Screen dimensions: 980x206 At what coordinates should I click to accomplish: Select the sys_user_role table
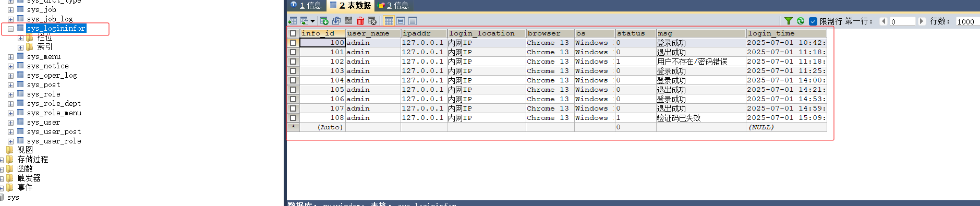click(54, 141)
